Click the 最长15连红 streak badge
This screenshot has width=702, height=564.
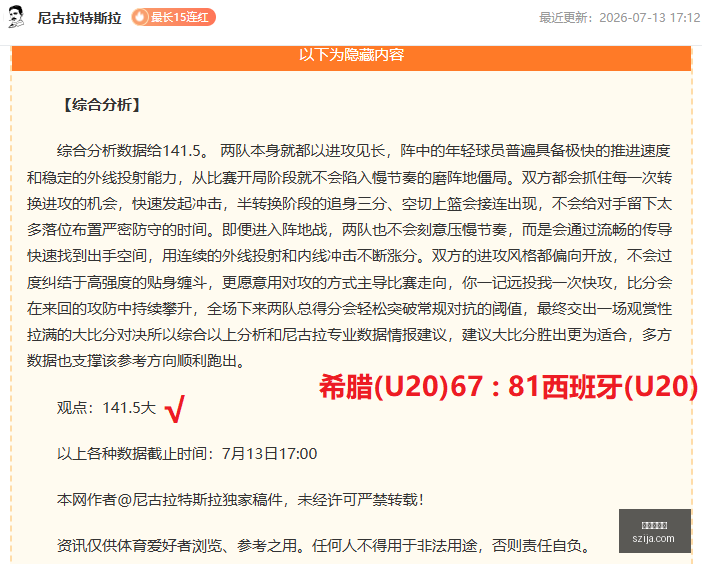click(173, 17)
